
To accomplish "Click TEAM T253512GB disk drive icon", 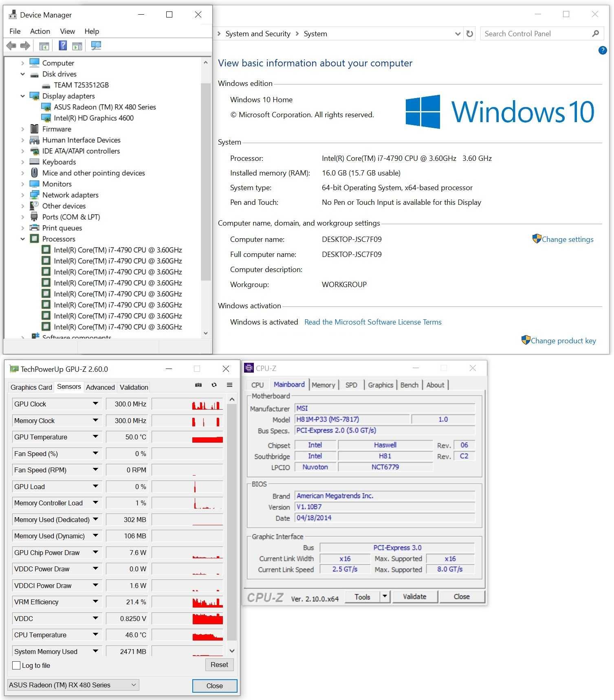I will 46,85.
